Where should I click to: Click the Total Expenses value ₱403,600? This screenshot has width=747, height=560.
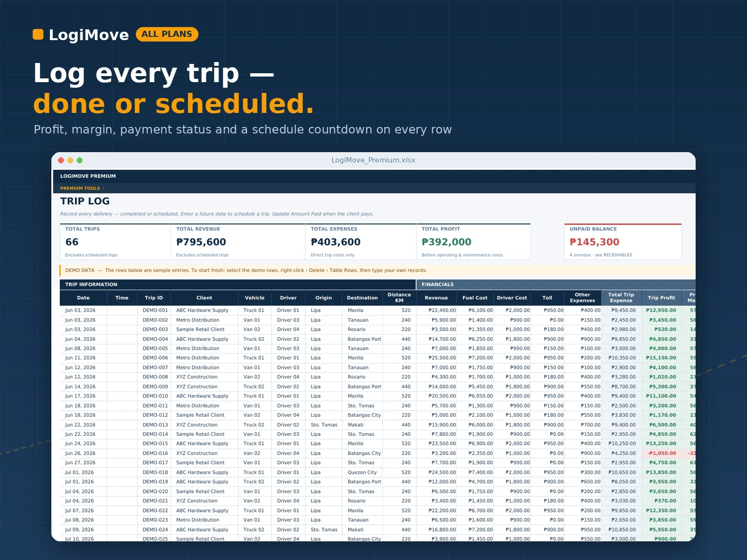click(336, 242)
